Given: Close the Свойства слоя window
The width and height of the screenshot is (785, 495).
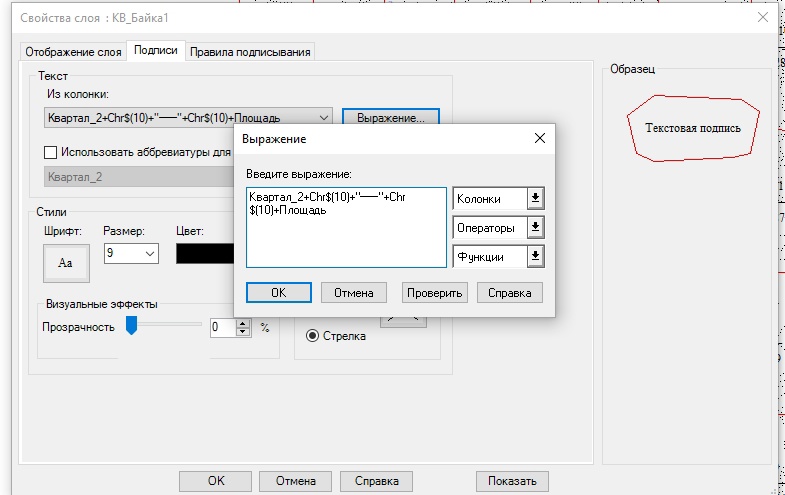Looking at the screenshot, I should click(763, 18).
